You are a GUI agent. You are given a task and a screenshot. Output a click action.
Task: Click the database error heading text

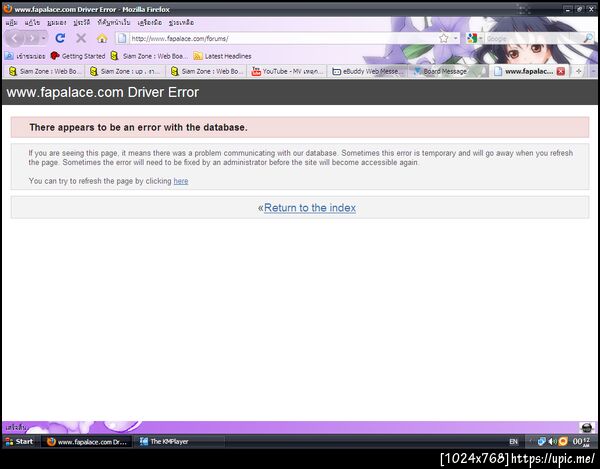coord(138,127)
